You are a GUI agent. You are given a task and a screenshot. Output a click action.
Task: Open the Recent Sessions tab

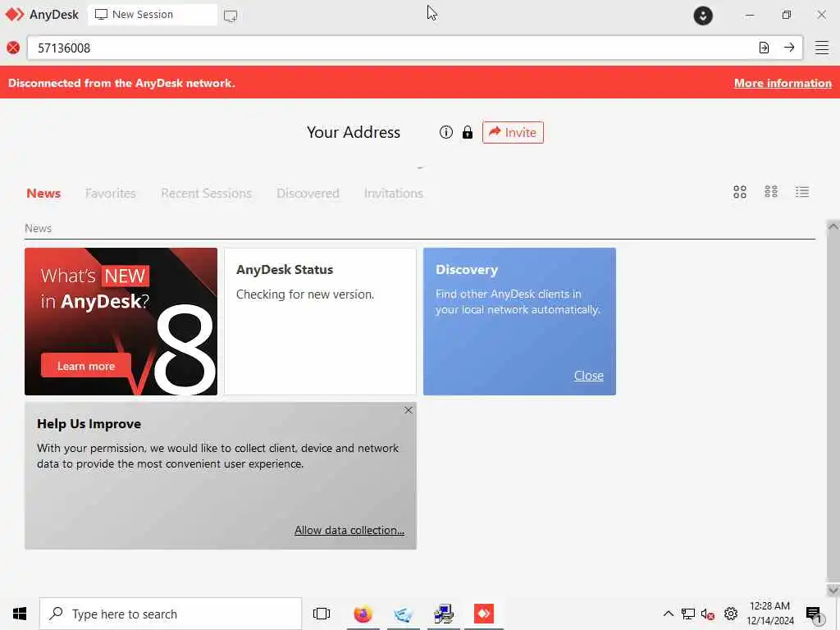206,194
